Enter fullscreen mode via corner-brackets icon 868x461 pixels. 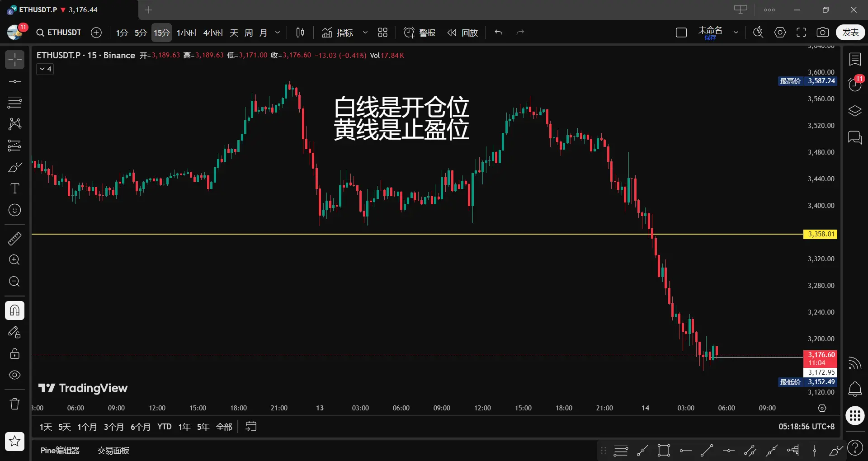(x=802, y=33)
